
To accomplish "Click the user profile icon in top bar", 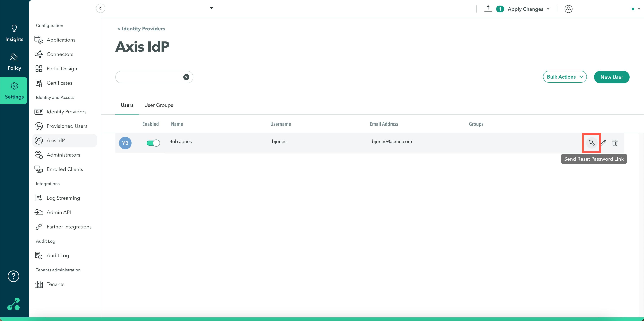I will pyautogui.click(x=568, y=9).
